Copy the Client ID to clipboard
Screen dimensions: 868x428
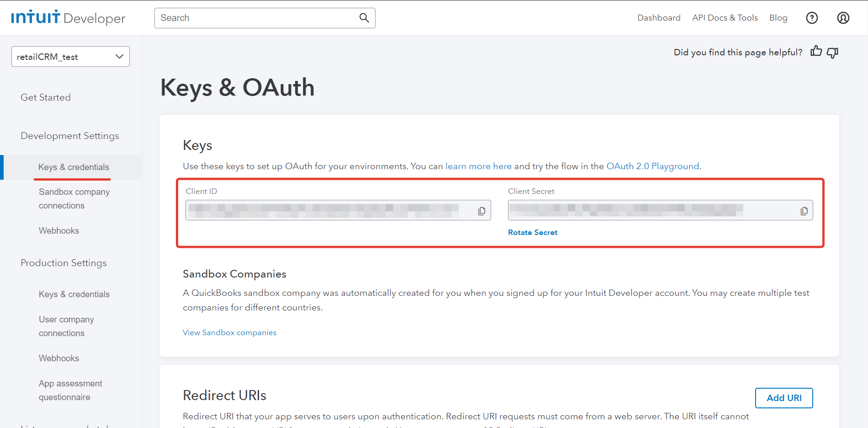pos(482,211)
